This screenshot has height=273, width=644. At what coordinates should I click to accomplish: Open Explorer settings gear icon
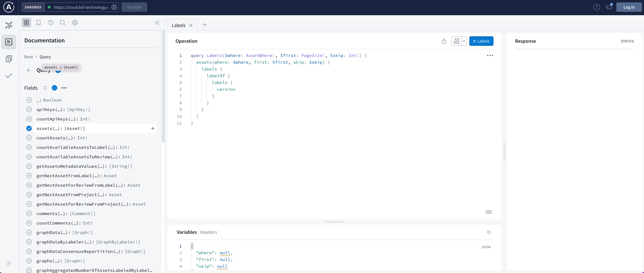click(75, 23)
